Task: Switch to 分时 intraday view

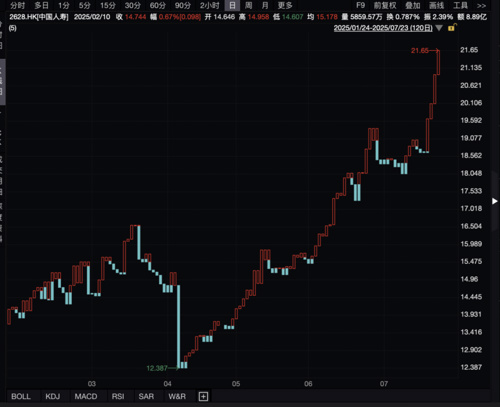Action: tap(17, 5)
